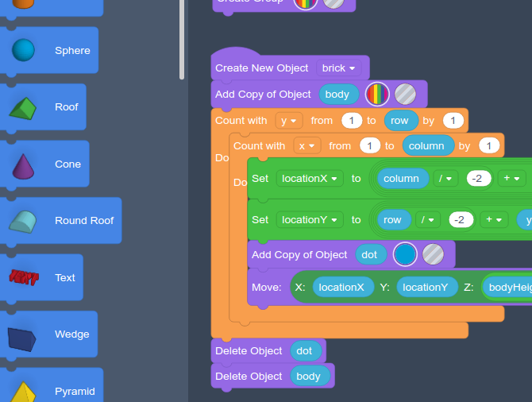
Task: Click row variable in Set locationY block
Action: point(395,220)
